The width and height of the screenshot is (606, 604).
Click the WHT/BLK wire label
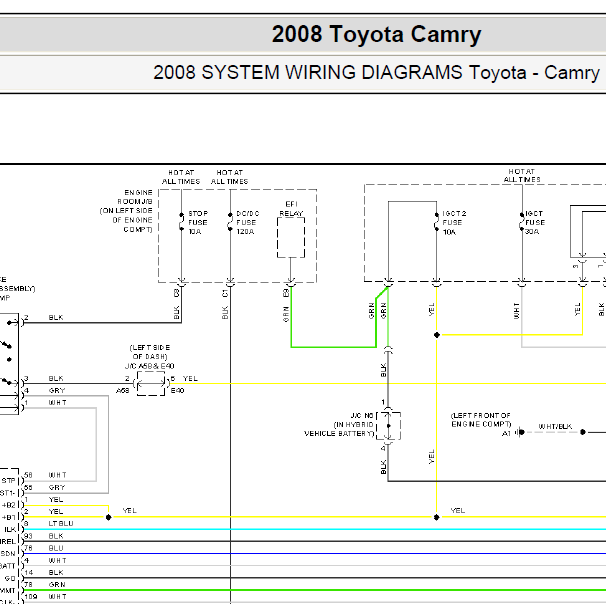553,427
